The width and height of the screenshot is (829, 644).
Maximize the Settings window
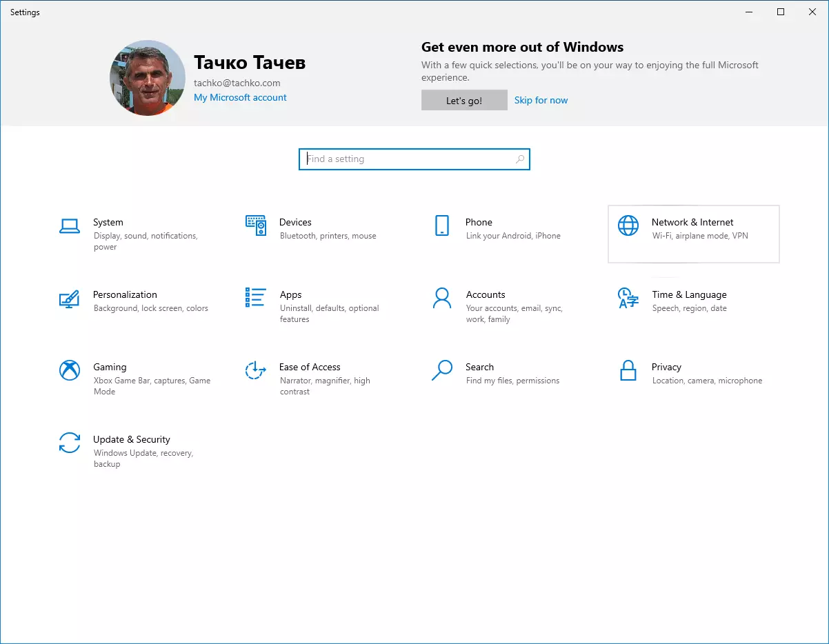click(x=781, y=12)
